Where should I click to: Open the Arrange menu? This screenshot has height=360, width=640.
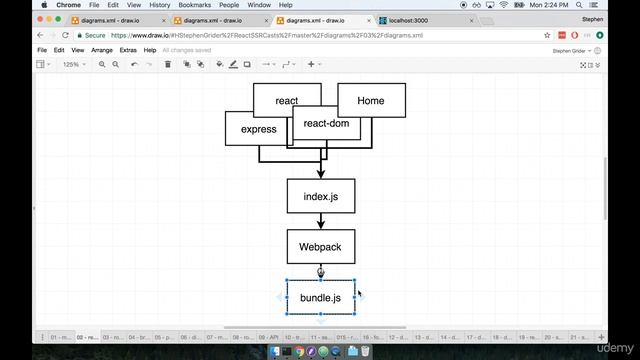(102, 50)
